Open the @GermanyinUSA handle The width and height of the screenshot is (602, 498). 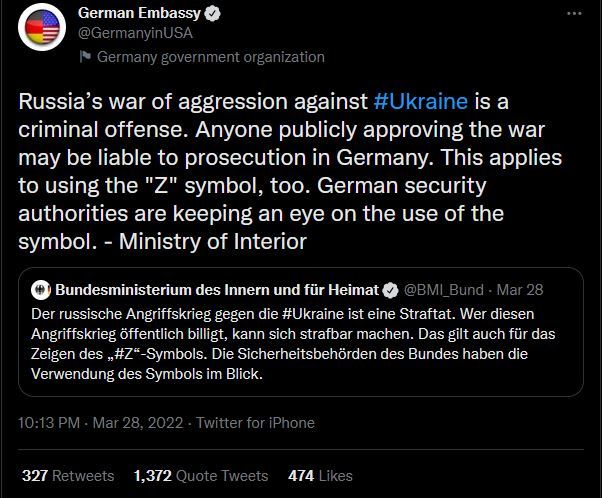[135, 33]
